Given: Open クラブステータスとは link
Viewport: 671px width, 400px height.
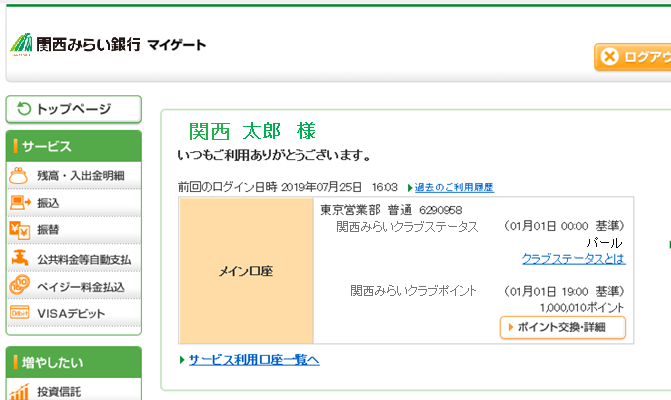Looking at the screenshot, I should [573, 259].
